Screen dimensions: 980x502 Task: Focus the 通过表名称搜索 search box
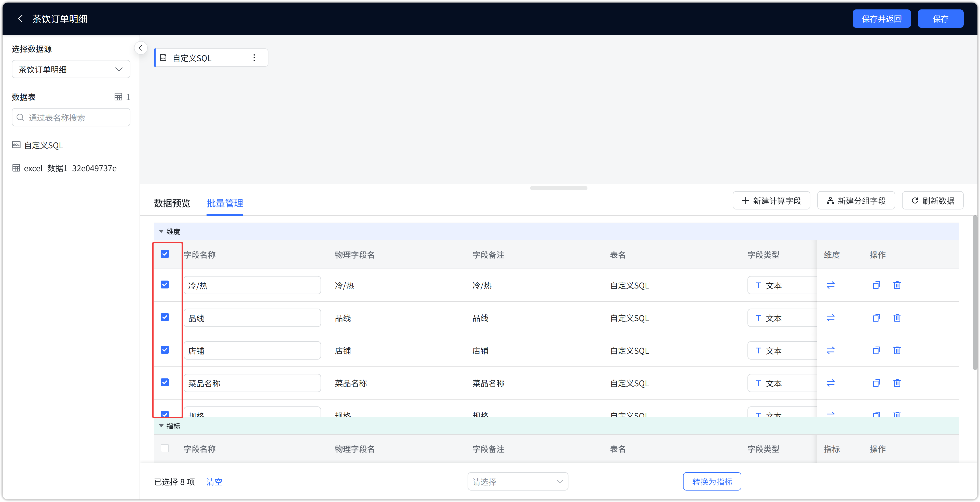tap(71, 117)
